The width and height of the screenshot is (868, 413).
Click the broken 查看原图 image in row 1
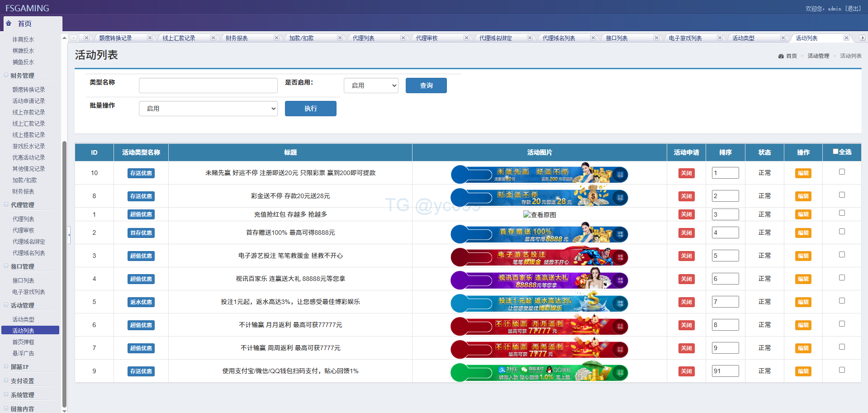539,214
